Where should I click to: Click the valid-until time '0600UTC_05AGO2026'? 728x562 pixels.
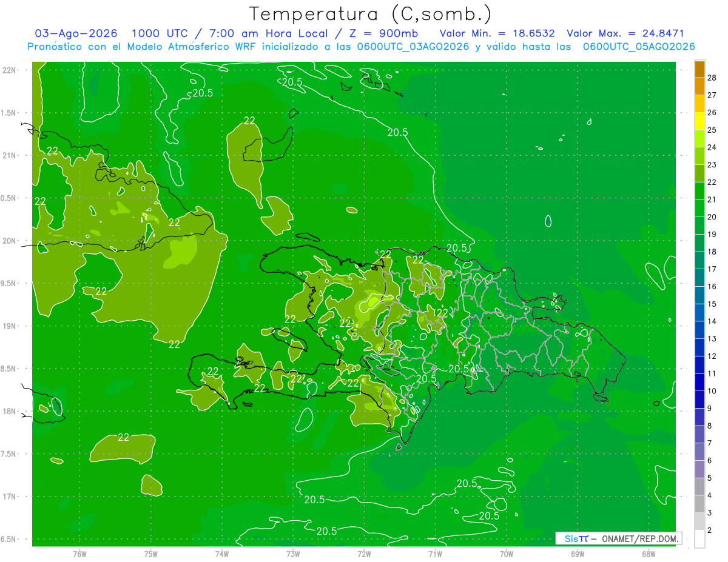[639, 47]
